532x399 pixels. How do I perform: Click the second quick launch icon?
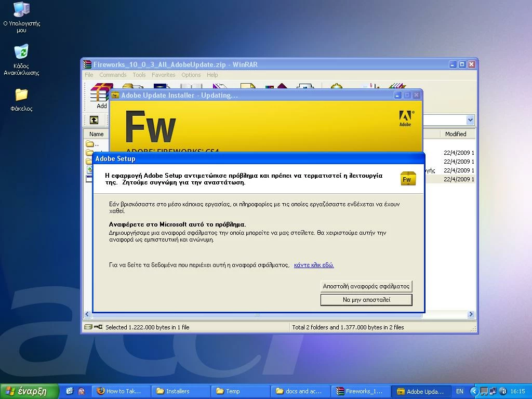[x=82, y=391]
